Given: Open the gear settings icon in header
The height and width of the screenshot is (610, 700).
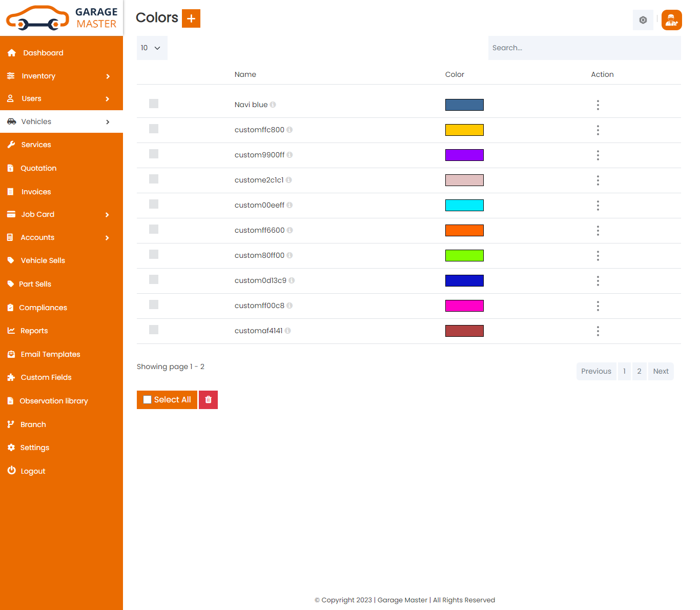Looking at the screenshot, I should (643, 20).
